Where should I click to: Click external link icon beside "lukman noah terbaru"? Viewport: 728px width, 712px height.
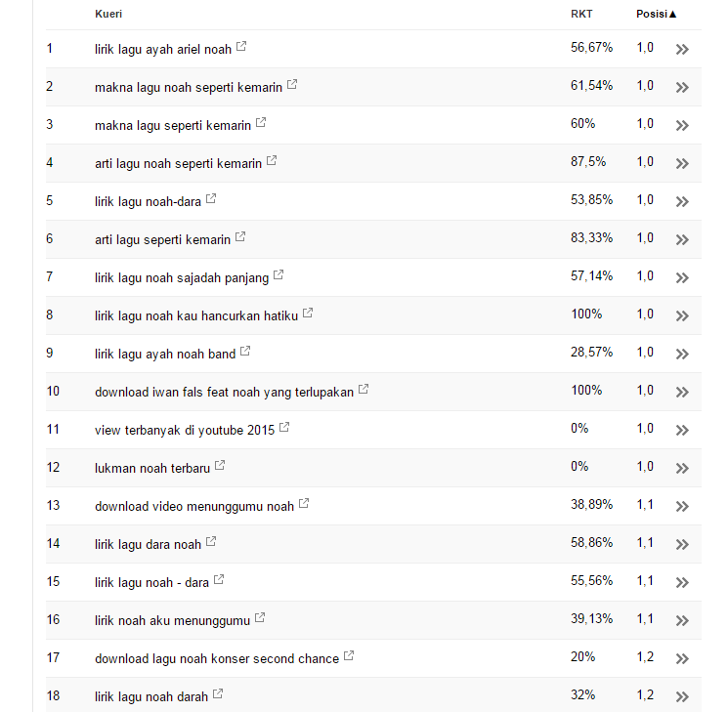point(220,466)
